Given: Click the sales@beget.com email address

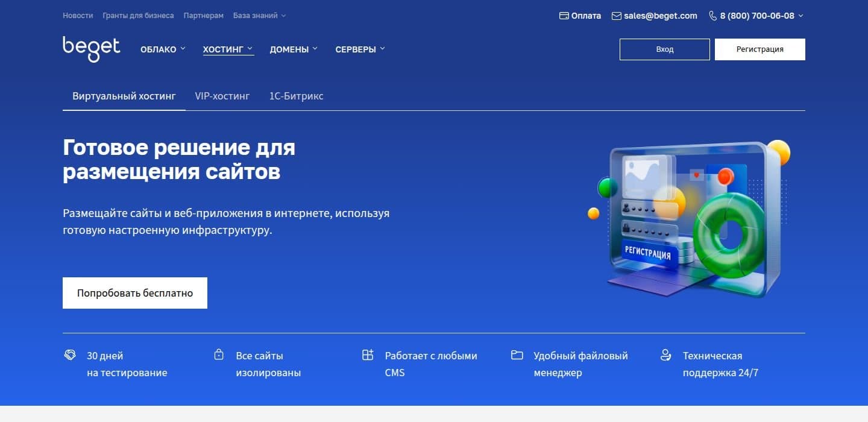Looking at the screenshot, I should (661, 16).
